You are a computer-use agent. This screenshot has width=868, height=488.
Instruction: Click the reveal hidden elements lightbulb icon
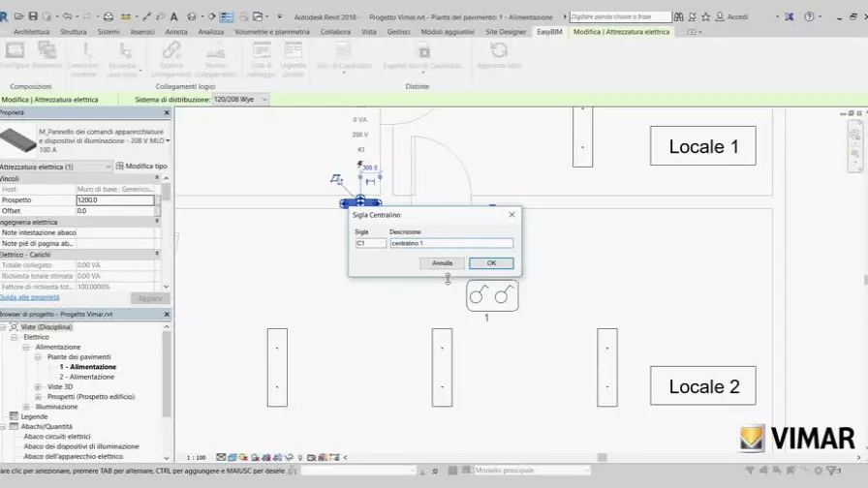point(300,458)
